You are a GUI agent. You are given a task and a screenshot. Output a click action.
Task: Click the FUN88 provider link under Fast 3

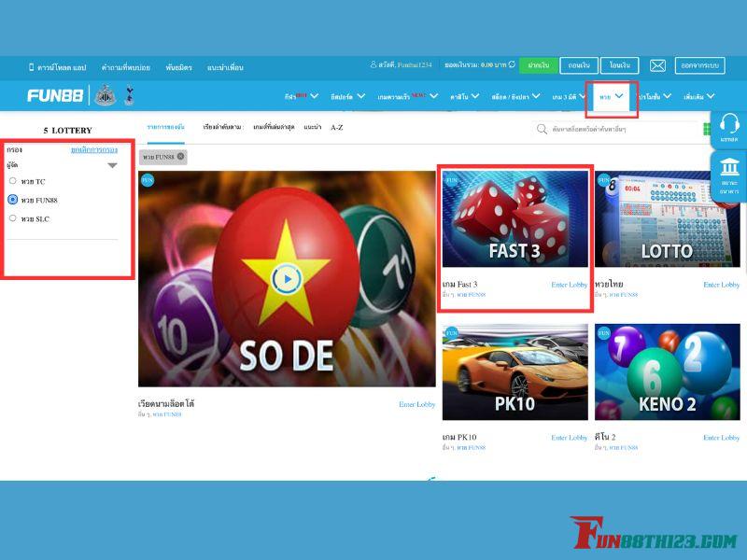472,295
